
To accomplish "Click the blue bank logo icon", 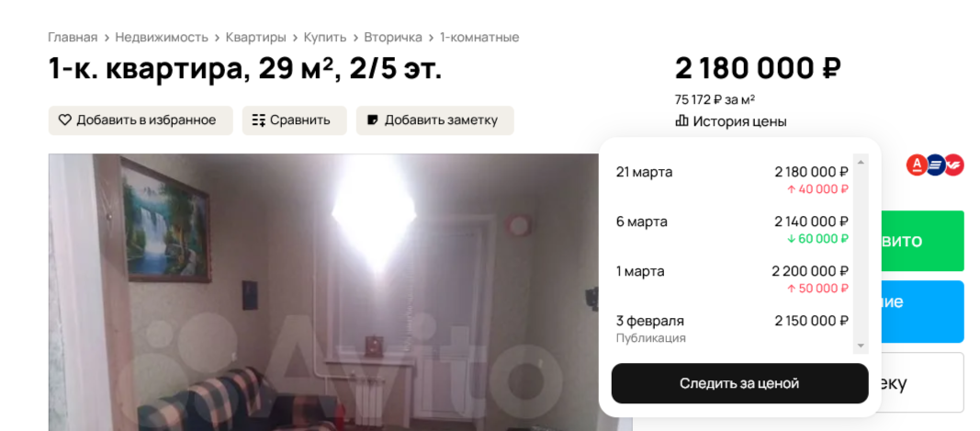I will tap(936, 165).
